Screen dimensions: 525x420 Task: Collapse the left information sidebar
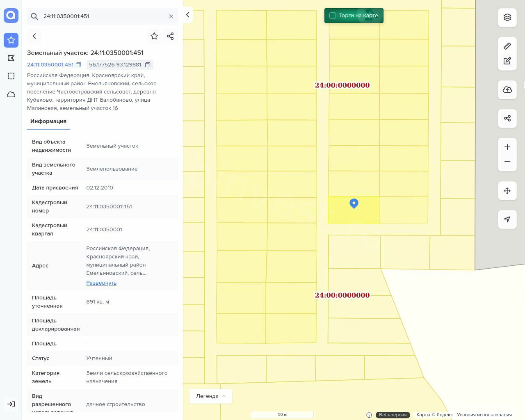188,15
